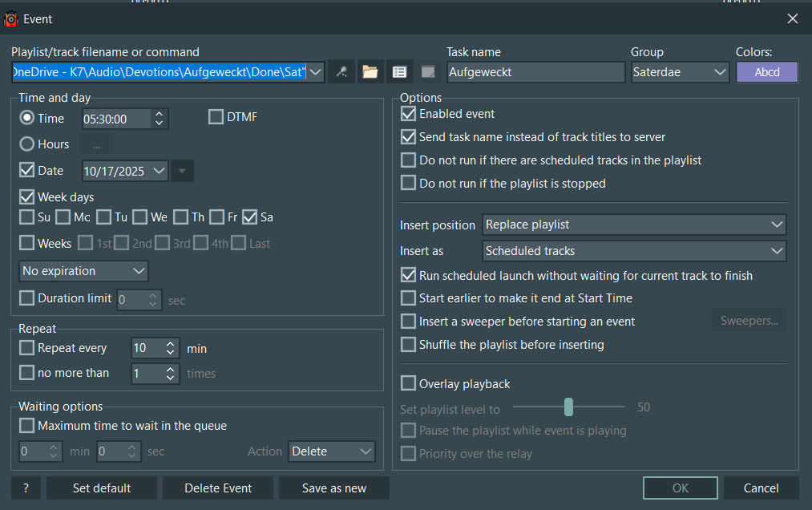
Task: Click the Save as new button
Action: pos(333,488)
